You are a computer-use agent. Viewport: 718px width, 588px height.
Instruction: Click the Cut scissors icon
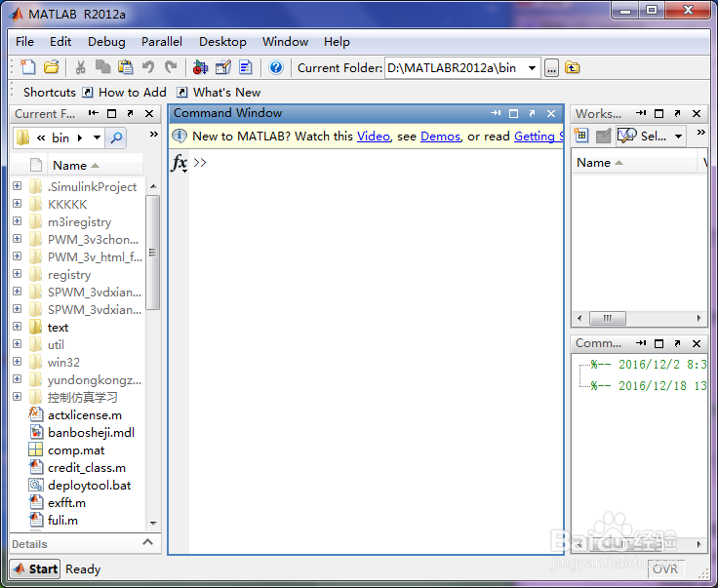(81, 67)
